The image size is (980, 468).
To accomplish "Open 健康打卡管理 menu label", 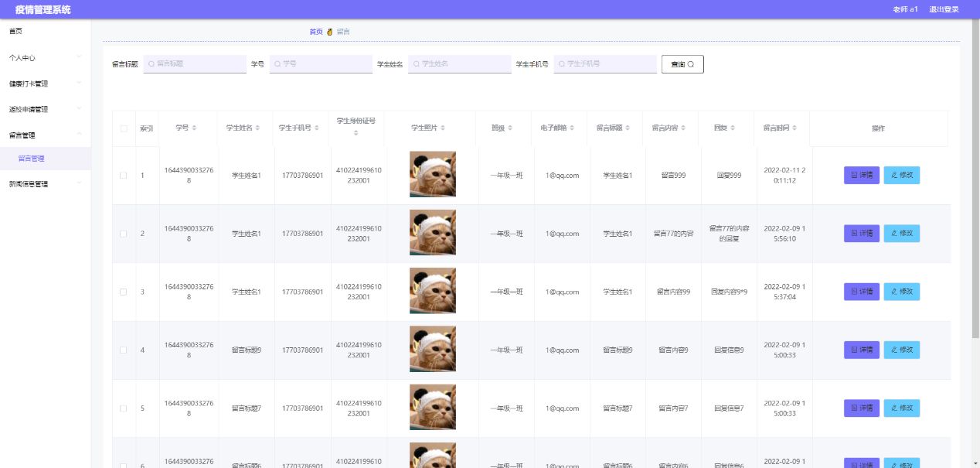I will tap(28, 84).
